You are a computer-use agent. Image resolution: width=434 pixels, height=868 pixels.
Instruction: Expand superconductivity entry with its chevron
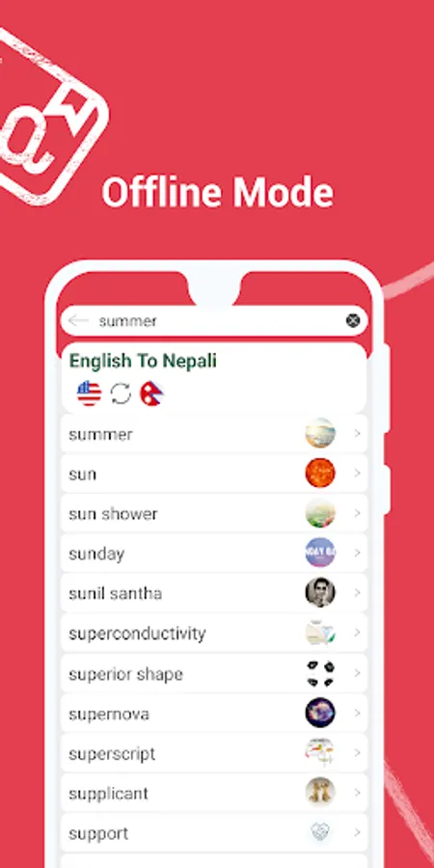[x=358, y=632]
